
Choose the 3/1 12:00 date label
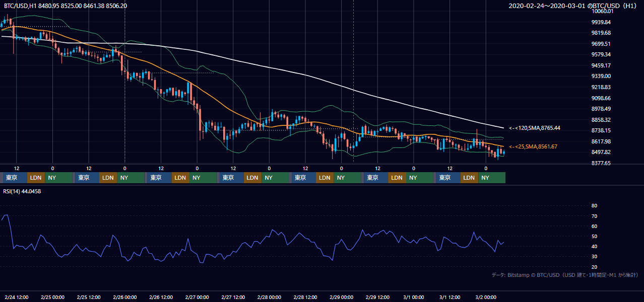point(449,297)
